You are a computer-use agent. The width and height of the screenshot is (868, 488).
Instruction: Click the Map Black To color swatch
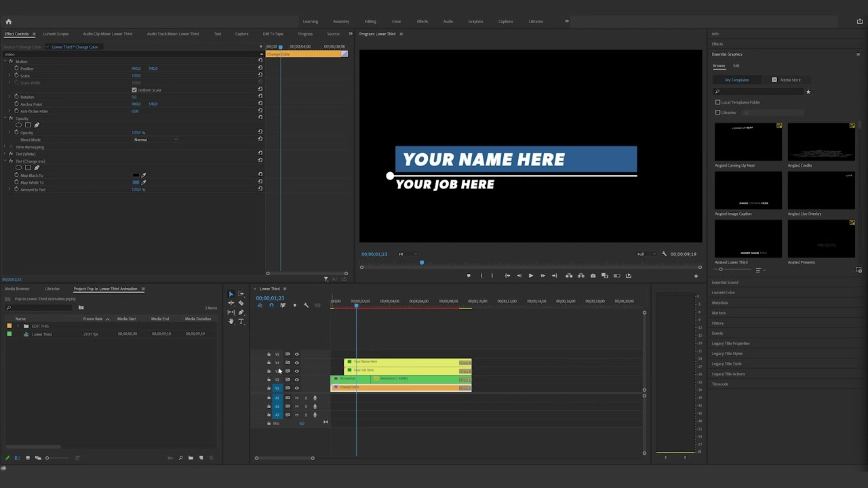(136, 176)
